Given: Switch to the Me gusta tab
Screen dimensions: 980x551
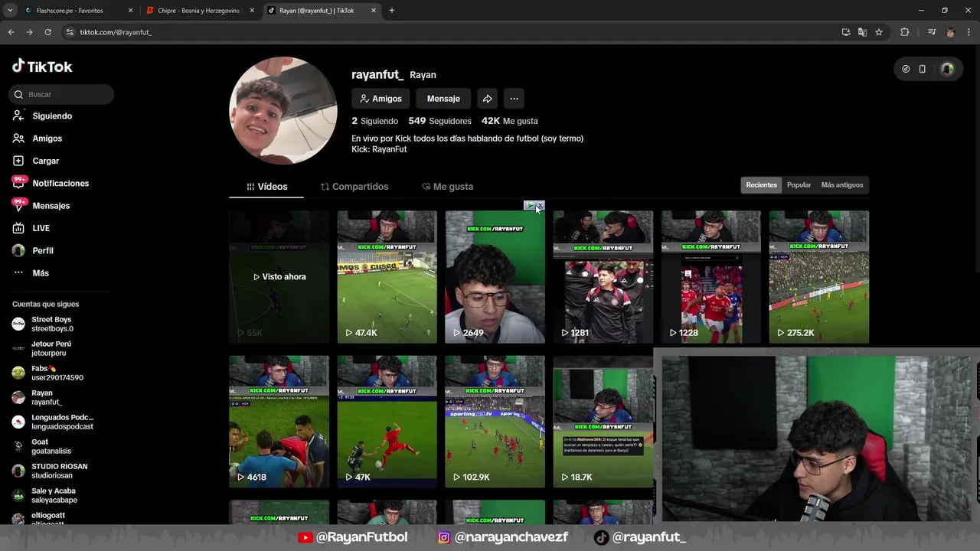Looking at the screenshot, I should (x=447, y=187).
